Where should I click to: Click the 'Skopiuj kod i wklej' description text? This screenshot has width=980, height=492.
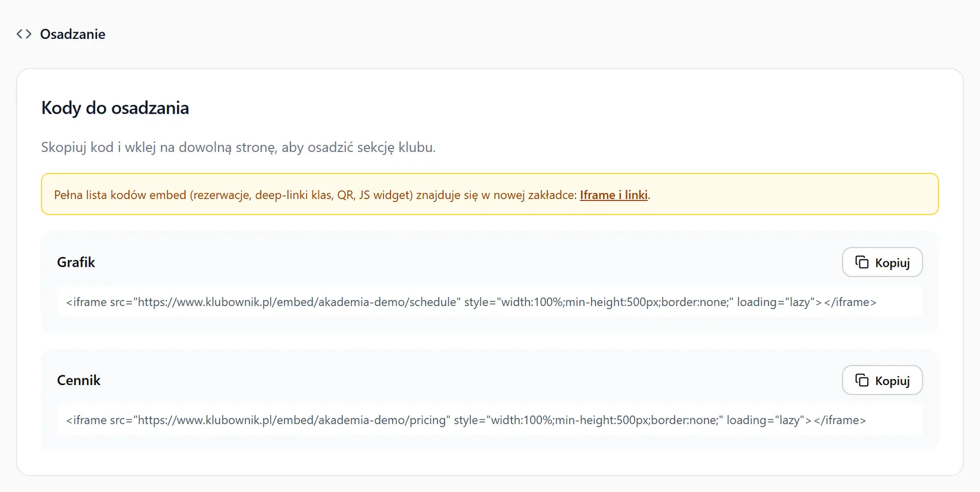click(x=238, y=147)
